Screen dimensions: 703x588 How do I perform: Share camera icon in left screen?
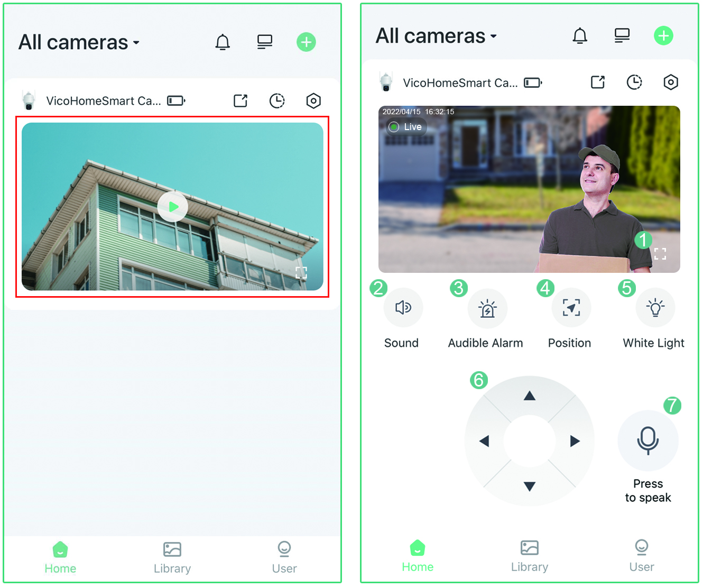240,100
